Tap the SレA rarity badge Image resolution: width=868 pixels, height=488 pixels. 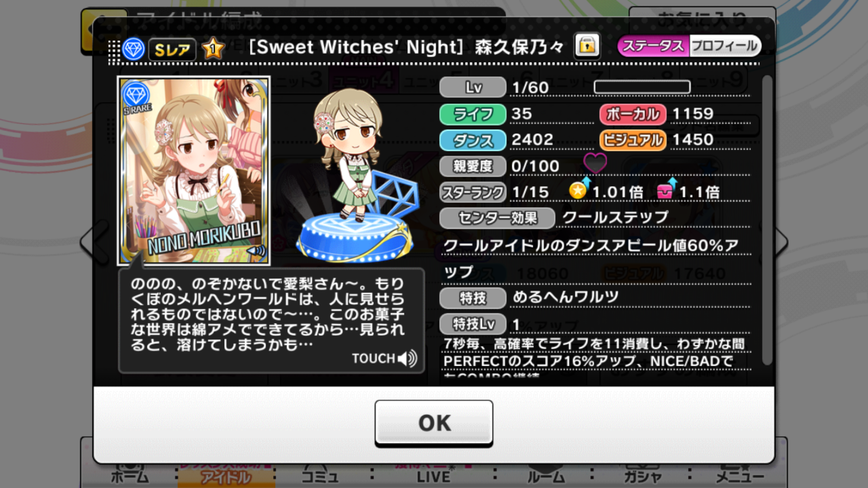[x=173, y=49]
